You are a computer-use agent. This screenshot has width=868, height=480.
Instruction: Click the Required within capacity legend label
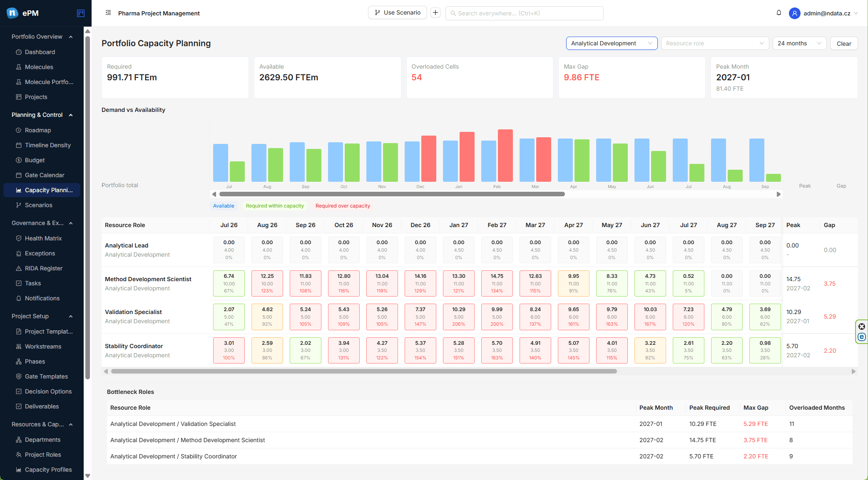click(275, 206)
